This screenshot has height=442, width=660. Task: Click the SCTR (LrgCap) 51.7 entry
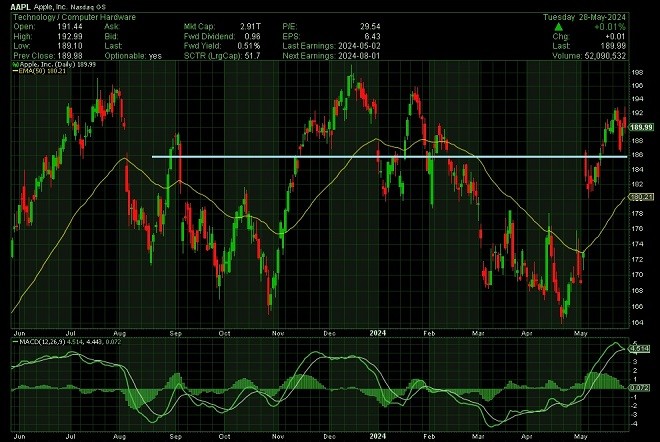click(x=222, y=56)
